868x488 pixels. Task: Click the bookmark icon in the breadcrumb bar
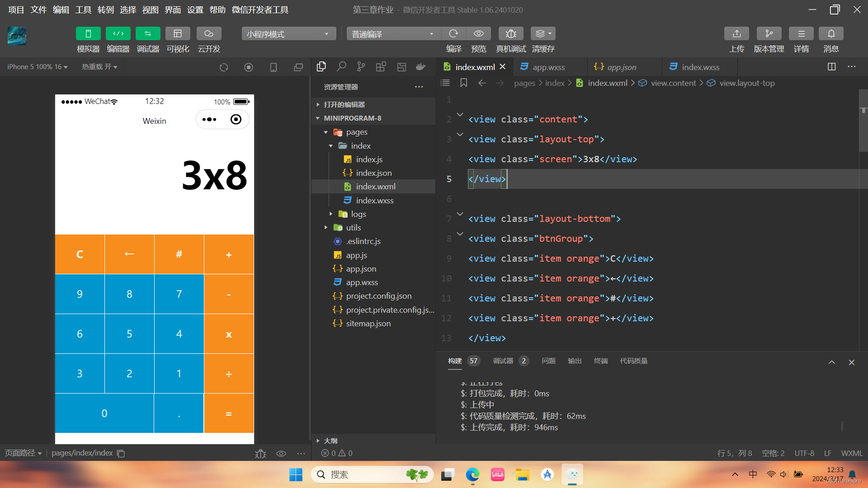pos(463,83)
